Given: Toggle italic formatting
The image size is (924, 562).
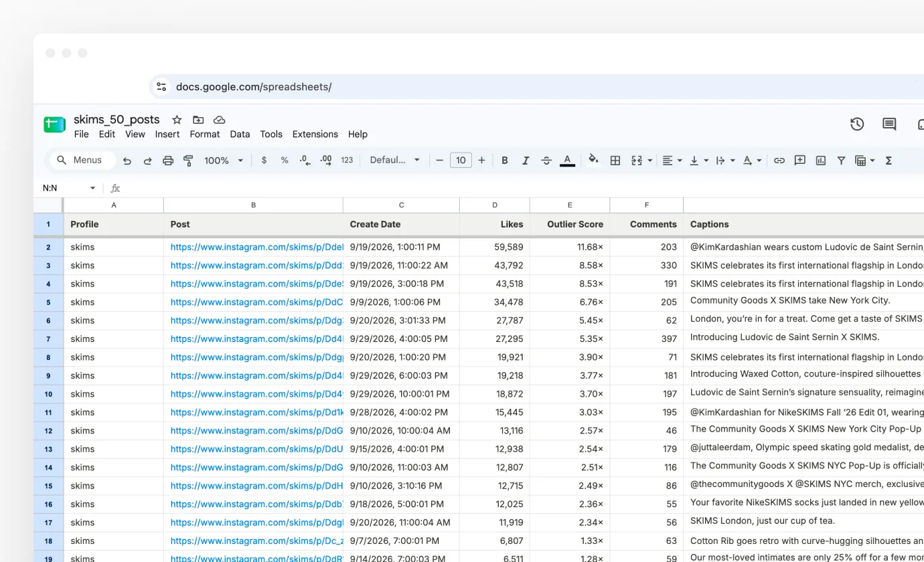Looking at the screenshot, I should point(526,161).
